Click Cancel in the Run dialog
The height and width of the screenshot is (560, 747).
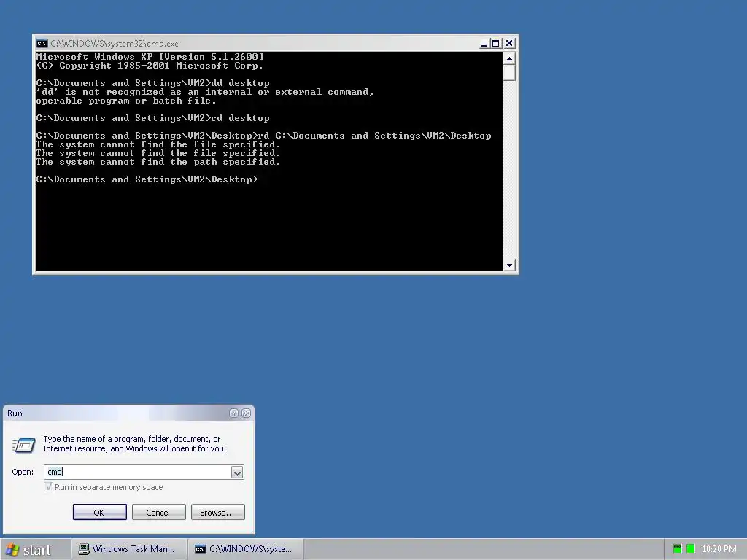click(158, 513)
